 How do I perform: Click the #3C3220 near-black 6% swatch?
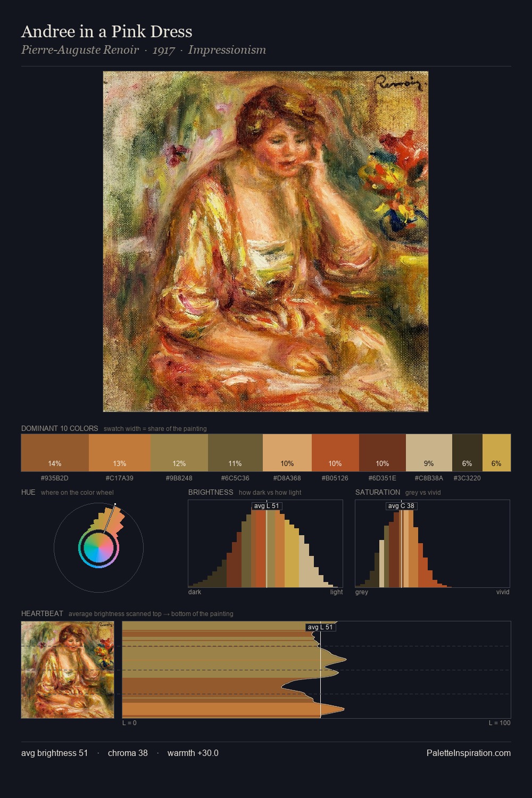[467, 453]
